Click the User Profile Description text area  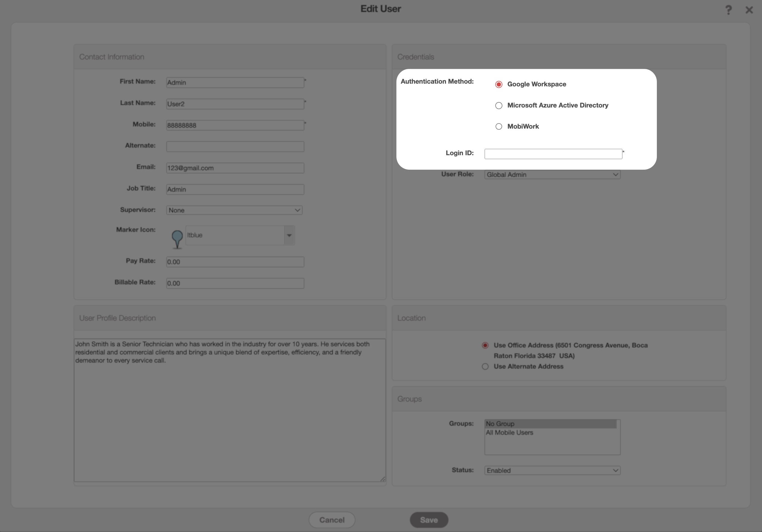click(x=230, y=410)
